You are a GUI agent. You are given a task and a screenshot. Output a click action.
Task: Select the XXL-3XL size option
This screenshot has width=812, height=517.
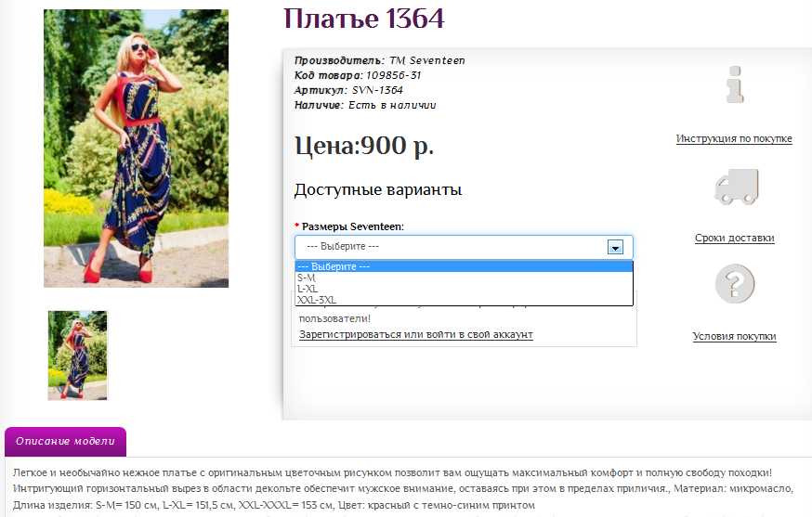coord(464,300)
